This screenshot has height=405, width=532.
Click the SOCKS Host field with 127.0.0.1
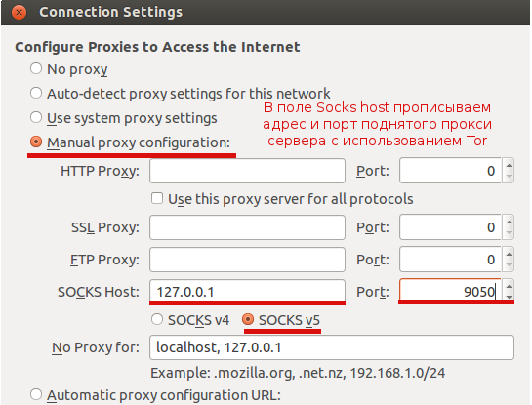point(247,292)
